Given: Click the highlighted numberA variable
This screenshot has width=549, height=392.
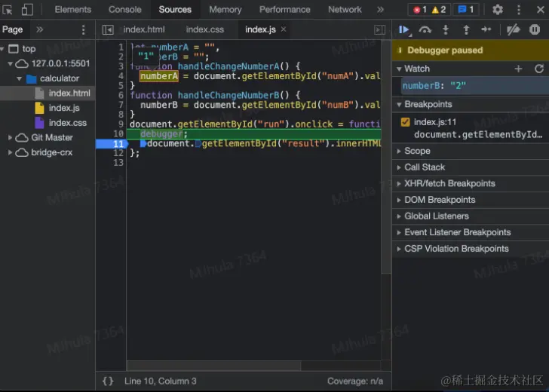Looking at the screenshot, I should pos(159,76).
